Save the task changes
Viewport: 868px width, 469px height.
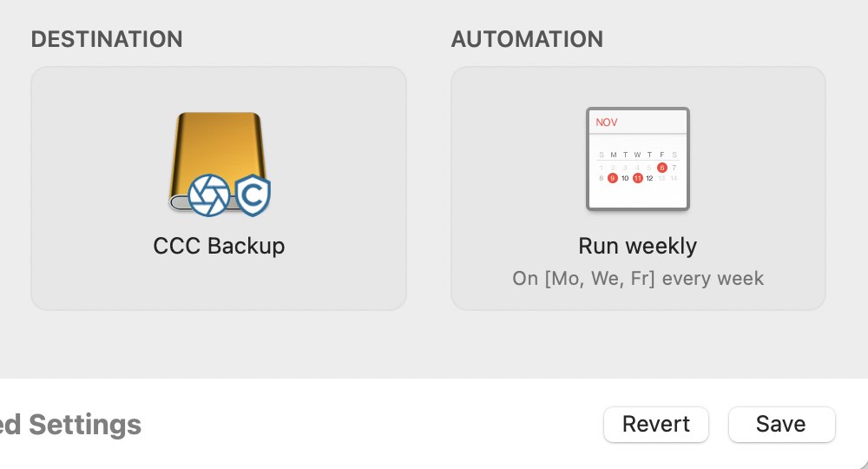(781, 424)
